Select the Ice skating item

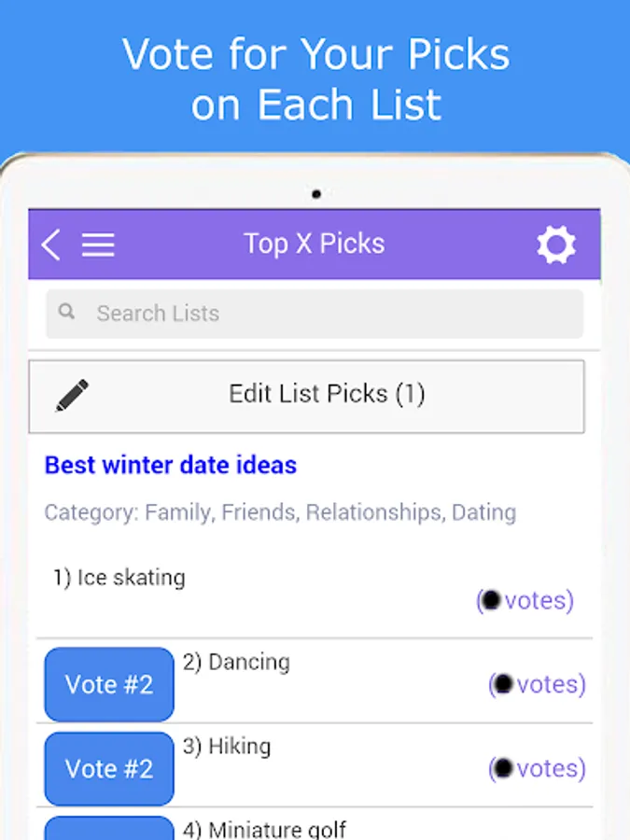[119, 578]
